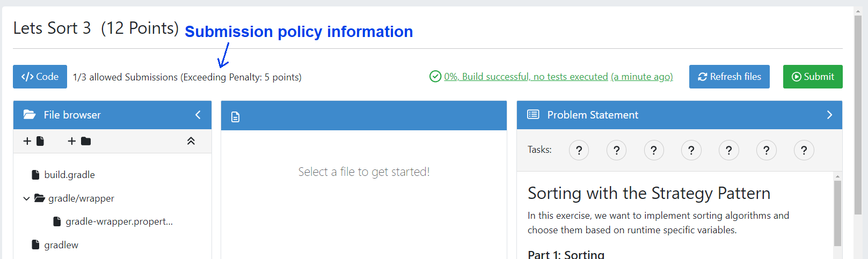Click the new file icon in File browser
Image resolution: width=868 pixels, height=259 pixels.
tap(34, 141)
